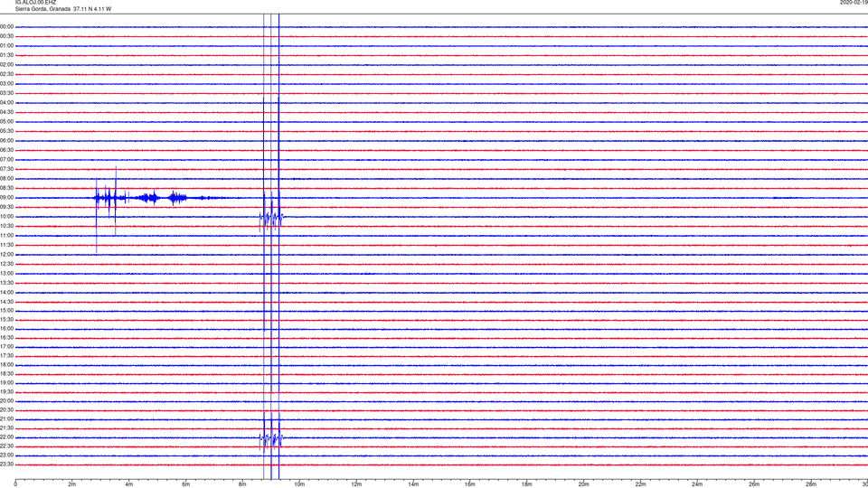868x488 pixels.
Task: Pick the 03:30 trace label
Action: 6,93
